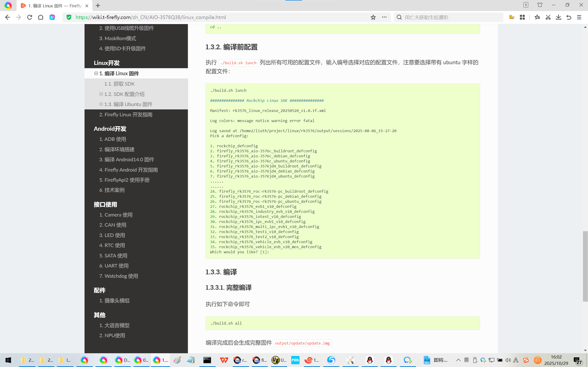
Task: Bookmark this page with the star icon
Action: pyautogui.click(x=373, y=17)
